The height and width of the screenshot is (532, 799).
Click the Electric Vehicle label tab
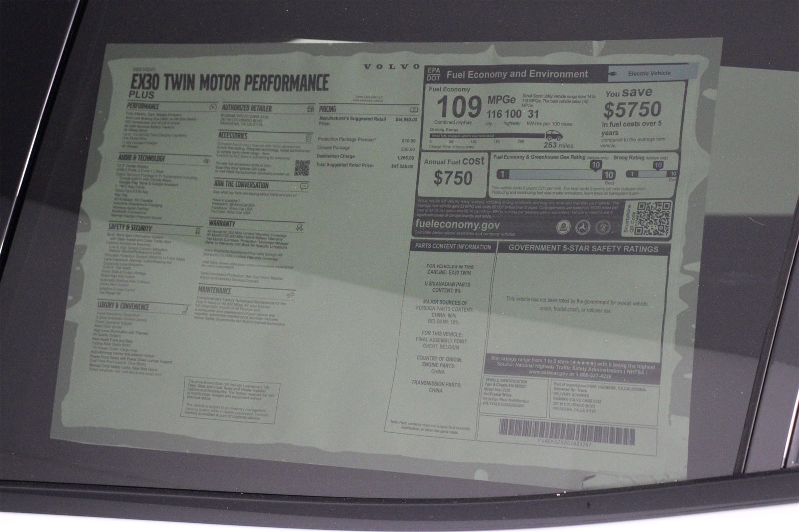click(648, 73)
